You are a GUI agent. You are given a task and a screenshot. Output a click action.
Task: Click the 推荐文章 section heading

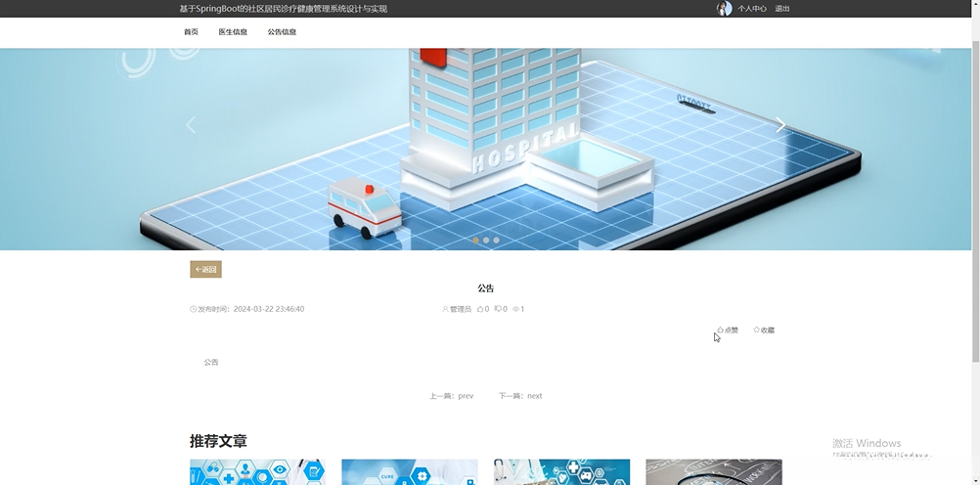218,441
